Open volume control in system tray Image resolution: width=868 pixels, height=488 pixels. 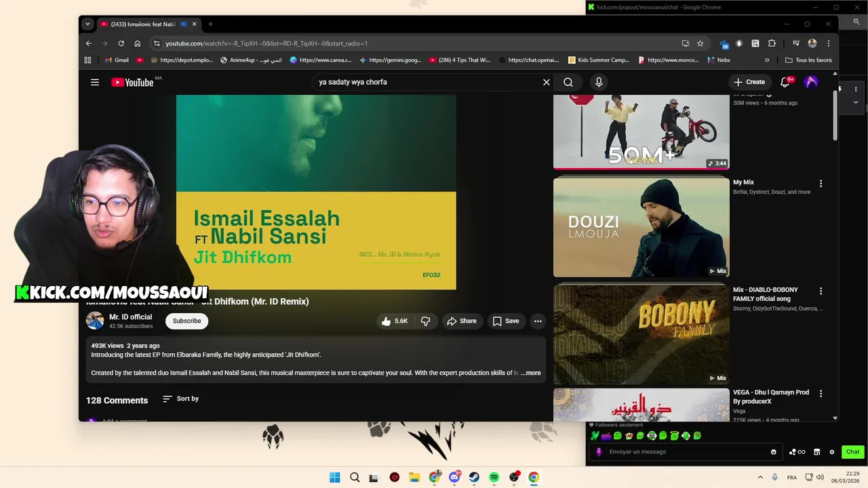click(x=821, y=477)
